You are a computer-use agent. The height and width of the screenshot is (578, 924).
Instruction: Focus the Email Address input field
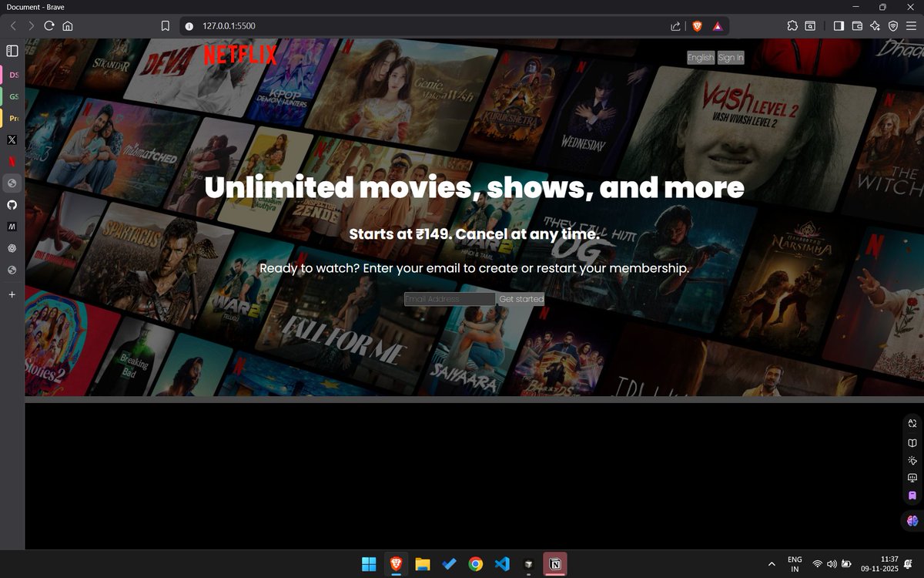tap(450, 299)
